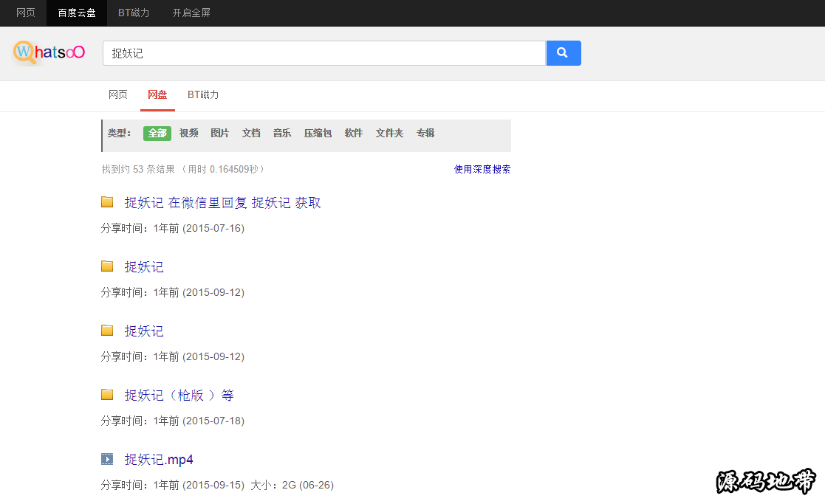Enable fullscreen via 开启全屏

pos(191,13)
